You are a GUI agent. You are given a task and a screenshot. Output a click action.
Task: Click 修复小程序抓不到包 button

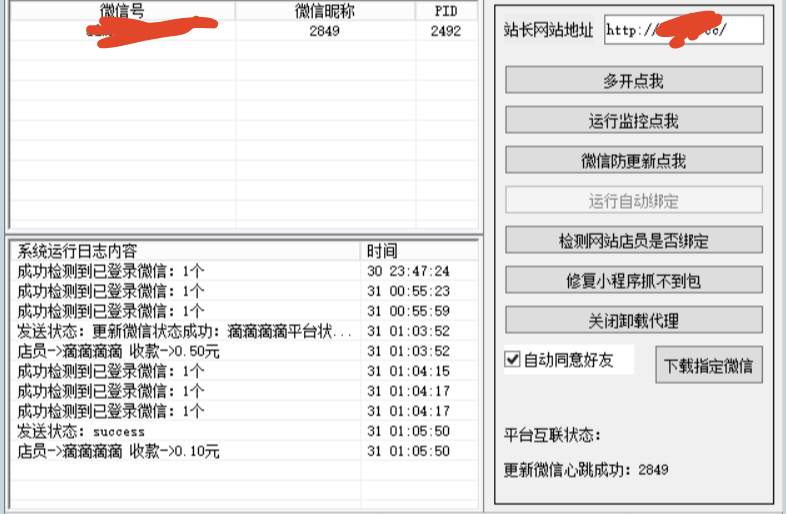(634, 280)
